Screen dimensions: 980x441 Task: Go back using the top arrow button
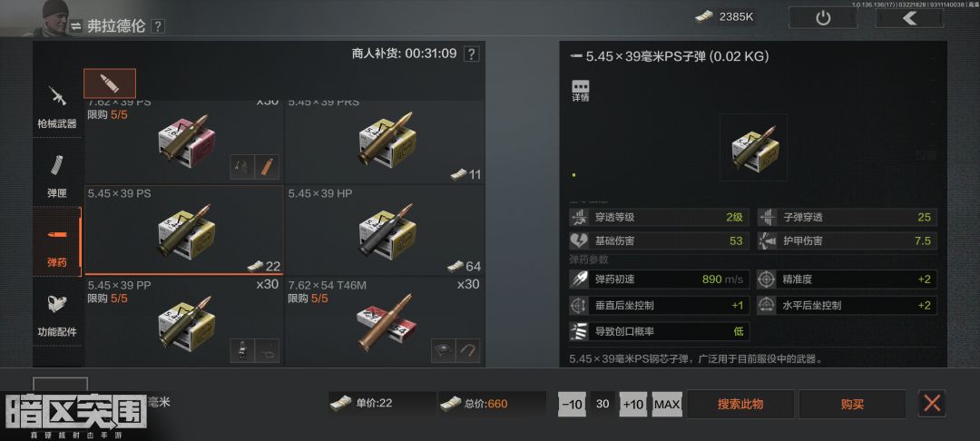[x=909, y=18]
